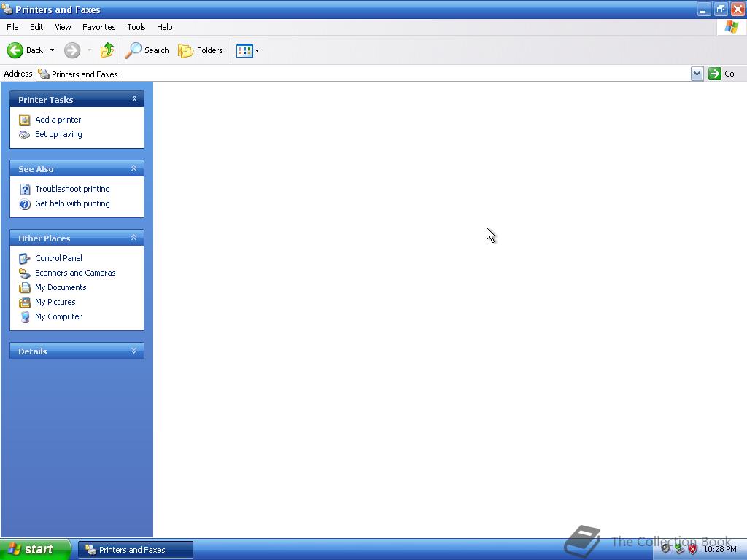Click the My Documents icon

[x=24, y=287]
